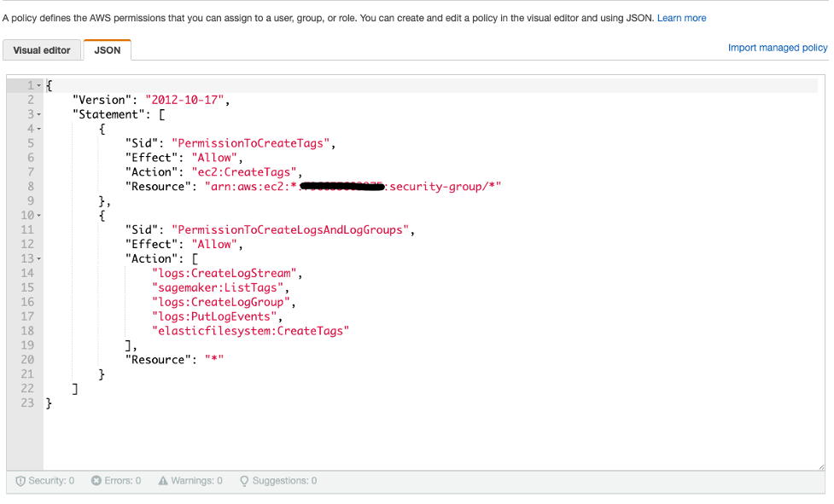
Task: Click the Allow effect value on line 6
Action: coord(213,157)
